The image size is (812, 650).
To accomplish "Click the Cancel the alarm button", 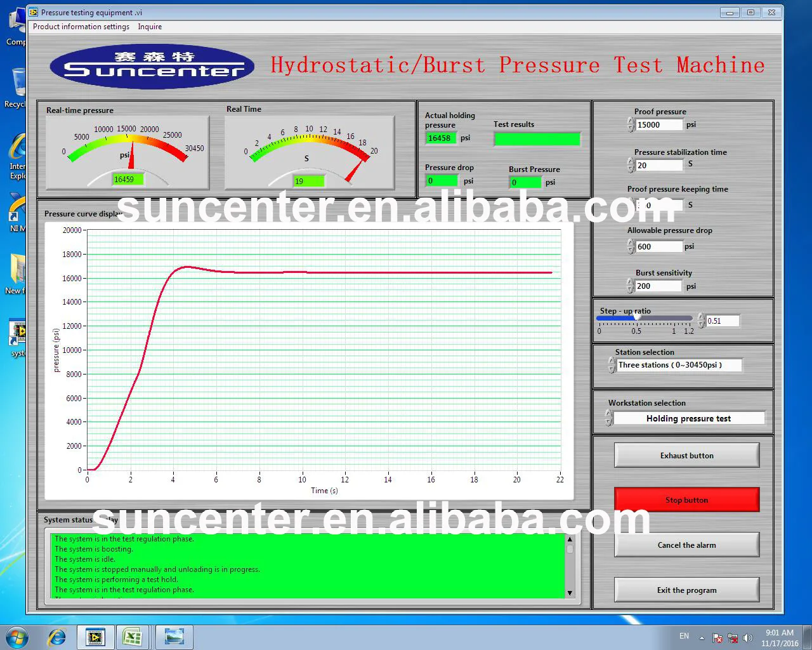I will pos(686,545).
